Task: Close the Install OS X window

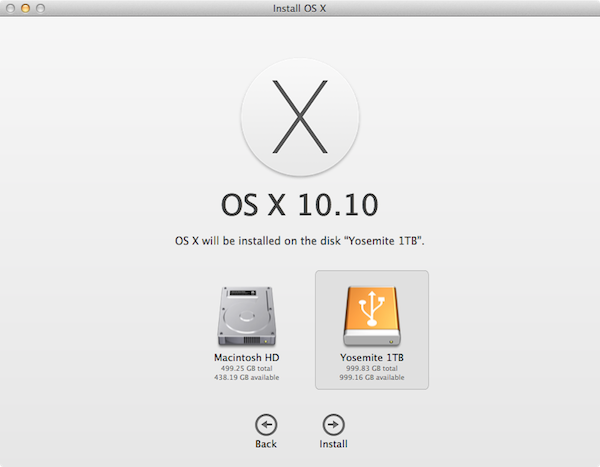Action: tap(11, 8)
